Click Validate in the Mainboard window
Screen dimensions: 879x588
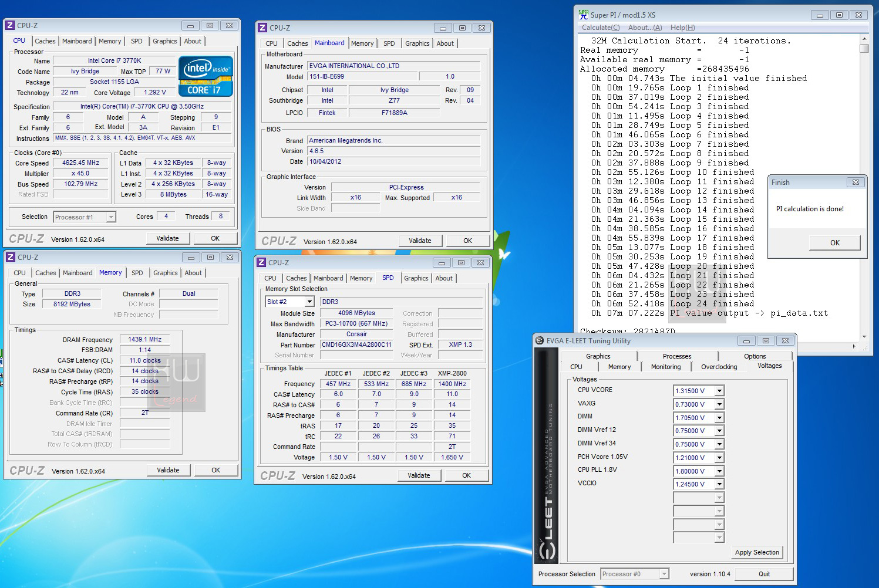pyautogui.click(x=420, y=241)
